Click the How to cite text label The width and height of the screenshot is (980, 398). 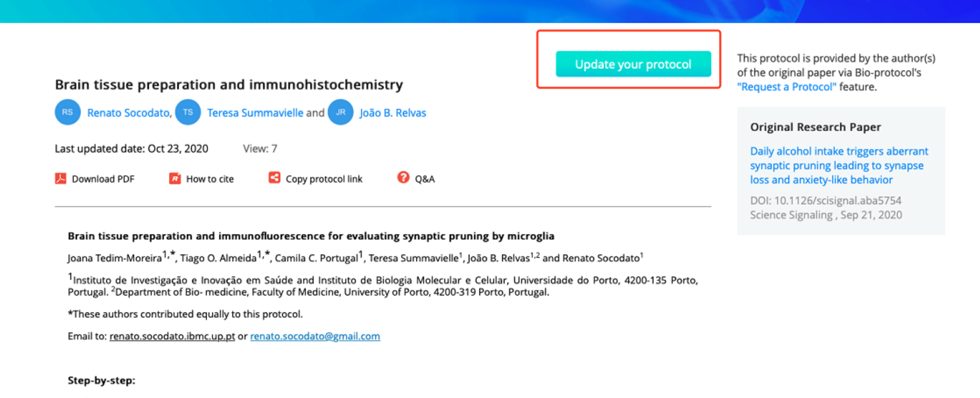pyautogui.click(x=209, y=179)
